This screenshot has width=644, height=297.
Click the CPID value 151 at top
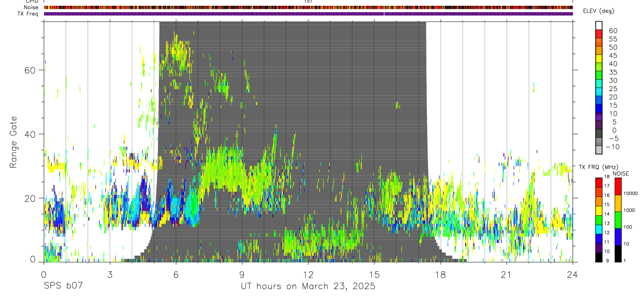tap(308, 2)
